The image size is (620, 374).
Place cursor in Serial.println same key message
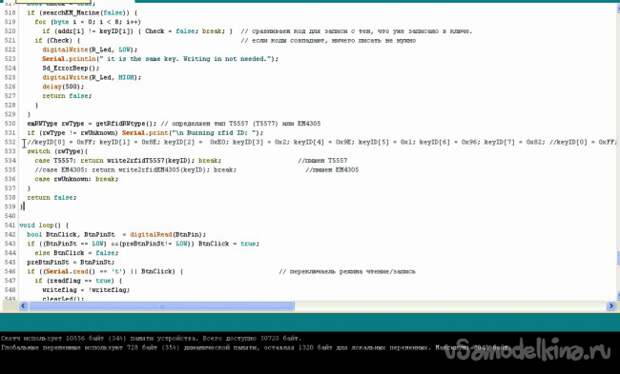[160, 59]
